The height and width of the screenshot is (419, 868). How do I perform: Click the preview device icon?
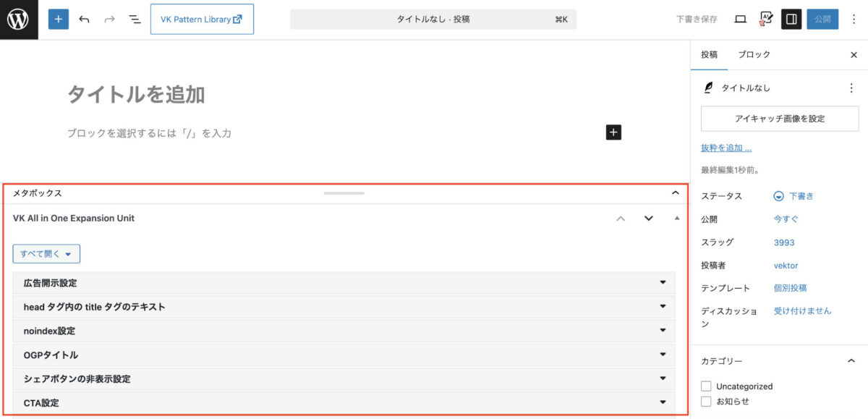pyautogui.click(x=740, y=20)
